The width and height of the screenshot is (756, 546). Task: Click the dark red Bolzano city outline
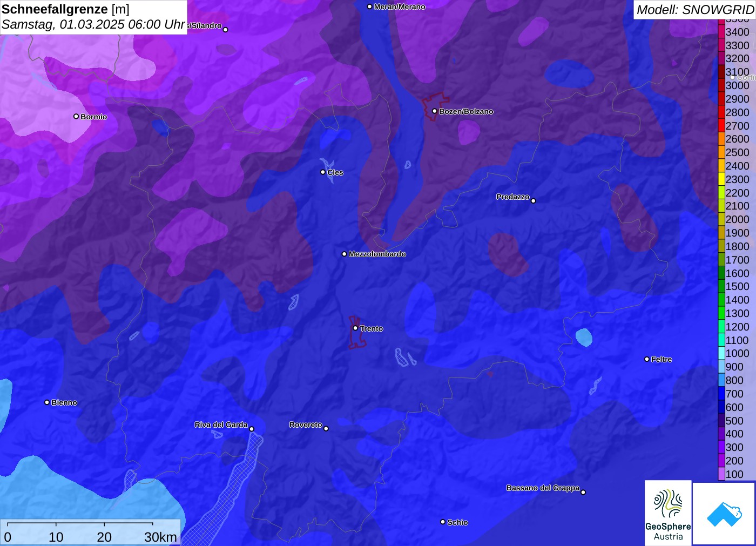(x=435, y=106)
